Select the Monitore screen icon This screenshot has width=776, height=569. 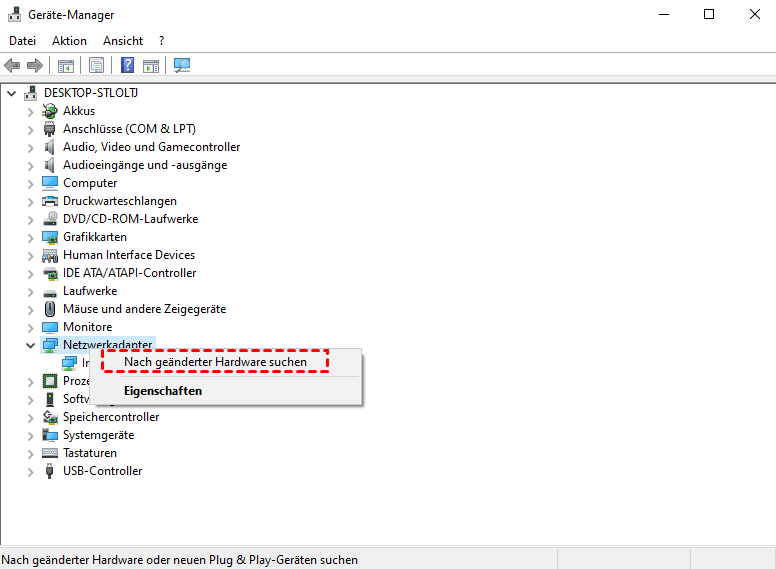tap(49, 328)
